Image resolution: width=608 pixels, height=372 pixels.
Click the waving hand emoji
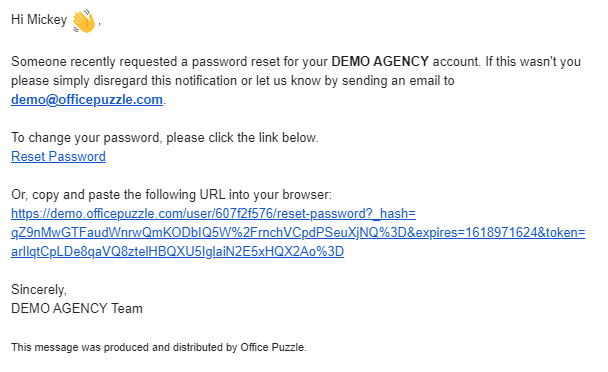pyautogui.click(x=84, y=21)
